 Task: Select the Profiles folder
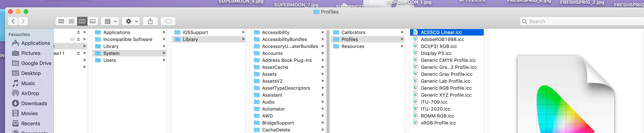tap(368, 39)
